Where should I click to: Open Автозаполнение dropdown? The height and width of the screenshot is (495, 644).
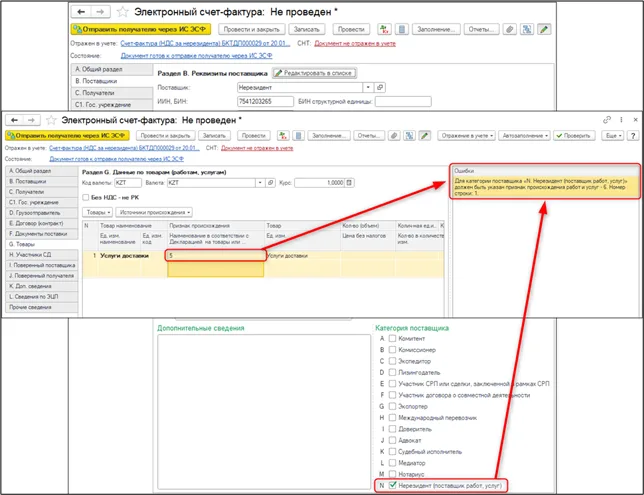point(524,136)
